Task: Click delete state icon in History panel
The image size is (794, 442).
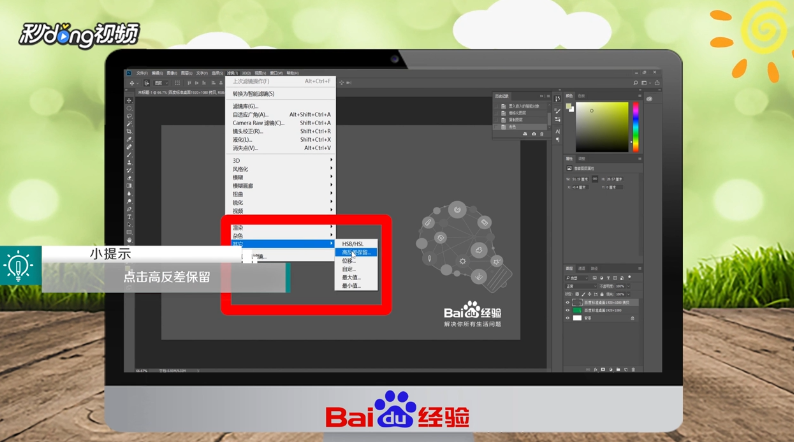Action: [542, 134]
